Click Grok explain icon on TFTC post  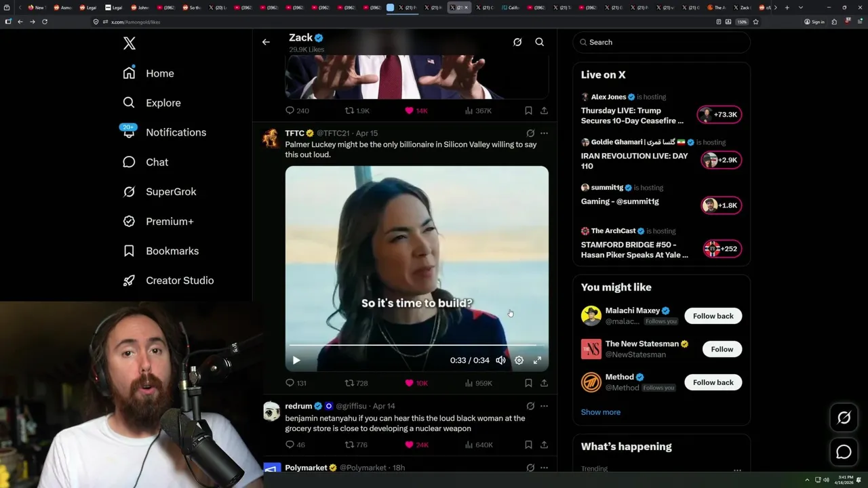(x=530, y=134)
